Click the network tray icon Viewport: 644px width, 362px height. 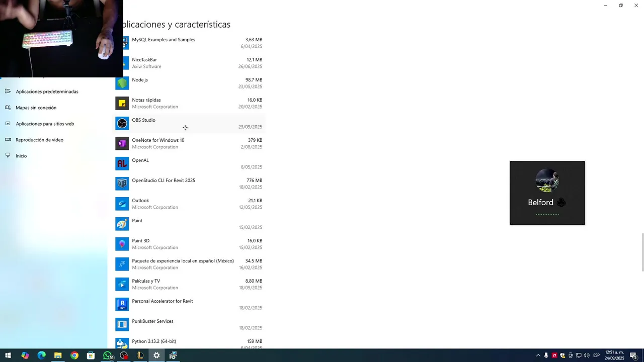[579, 355]
